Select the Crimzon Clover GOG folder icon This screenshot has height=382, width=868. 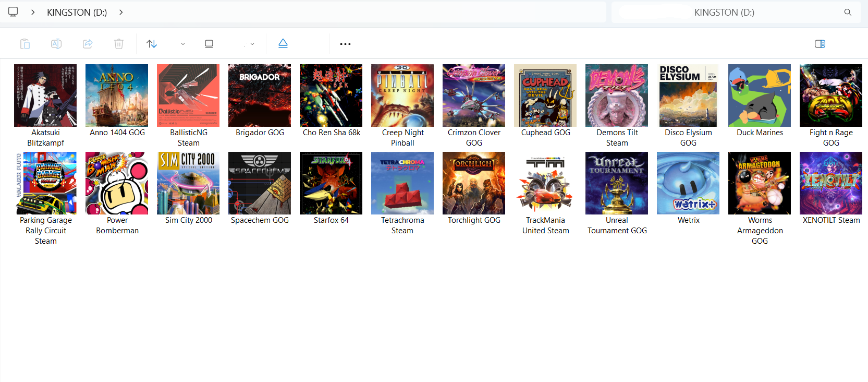point(474,95)
